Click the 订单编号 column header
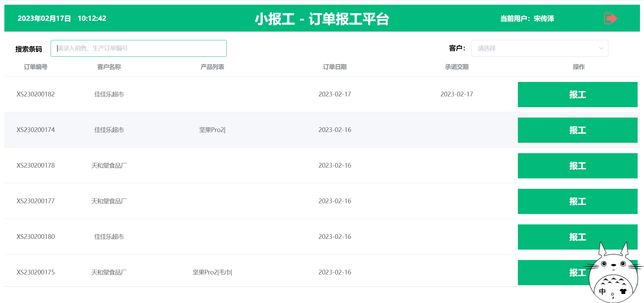This screenshot has width=644, height=303. (36, 67)
